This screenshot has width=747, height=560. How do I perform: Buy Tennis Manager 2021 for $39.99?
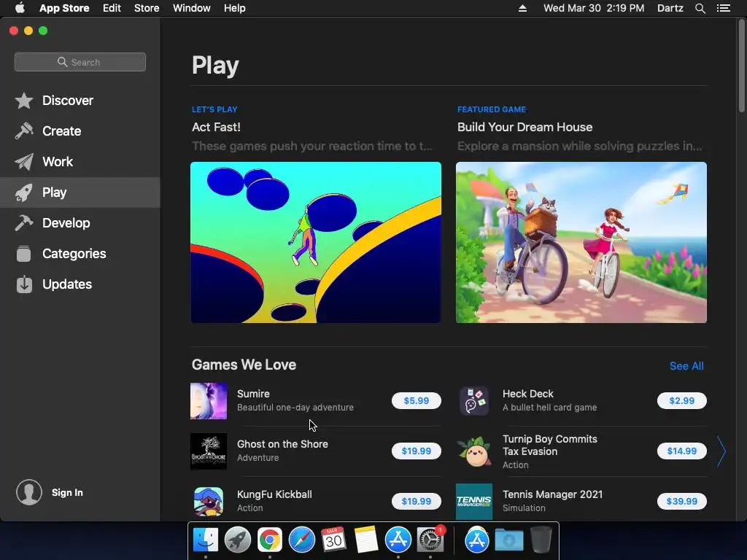[682, 502]
